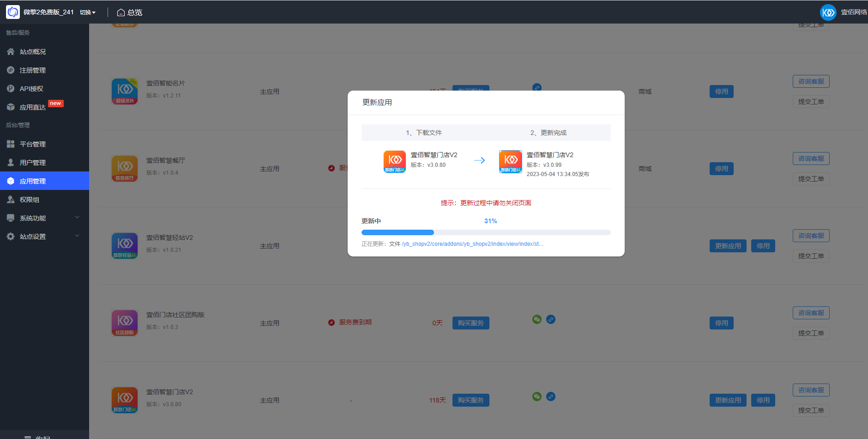Click the 应用直达 cube icon
This screenshot has width=868, height=439.
click(x=11, y=107)
